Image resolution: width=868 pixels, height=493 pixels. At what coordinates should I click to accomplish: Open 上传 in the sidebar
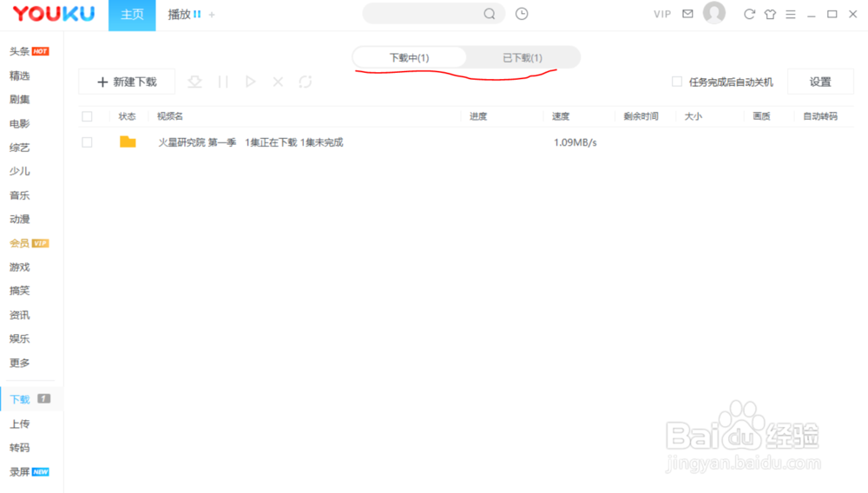[19, 424]
